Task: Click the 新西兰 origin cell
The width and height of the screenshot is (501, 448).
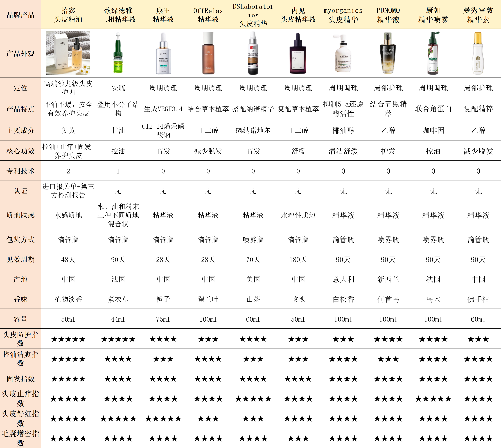Action: [388, 279]
